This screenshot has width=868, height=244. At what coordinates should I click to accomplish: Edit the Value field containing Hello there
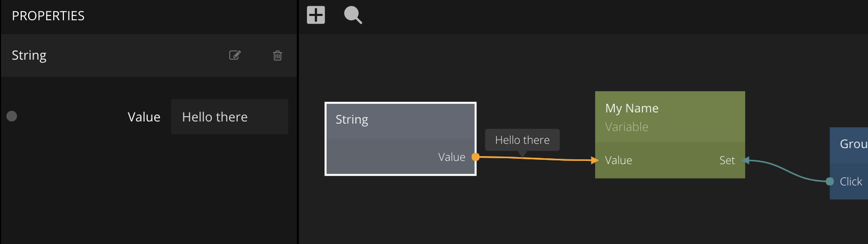point(229,117)
